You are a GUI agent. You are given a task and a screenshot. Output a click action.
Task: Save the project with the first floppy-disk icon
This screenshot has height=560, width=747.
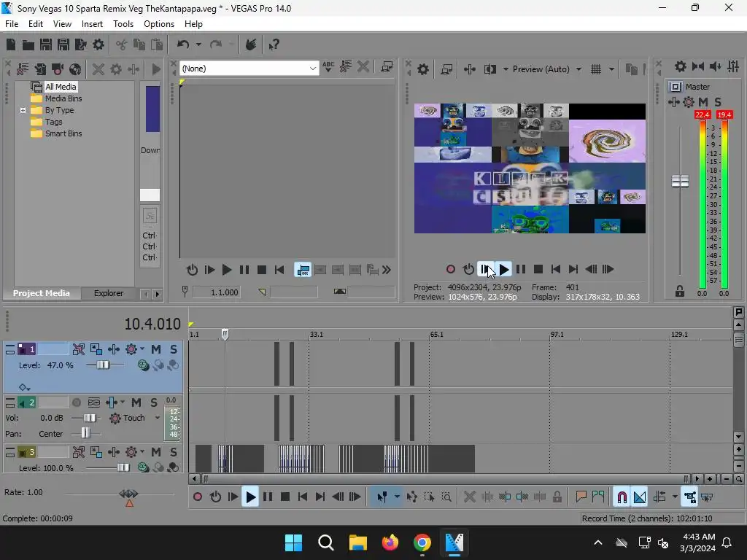46,44
